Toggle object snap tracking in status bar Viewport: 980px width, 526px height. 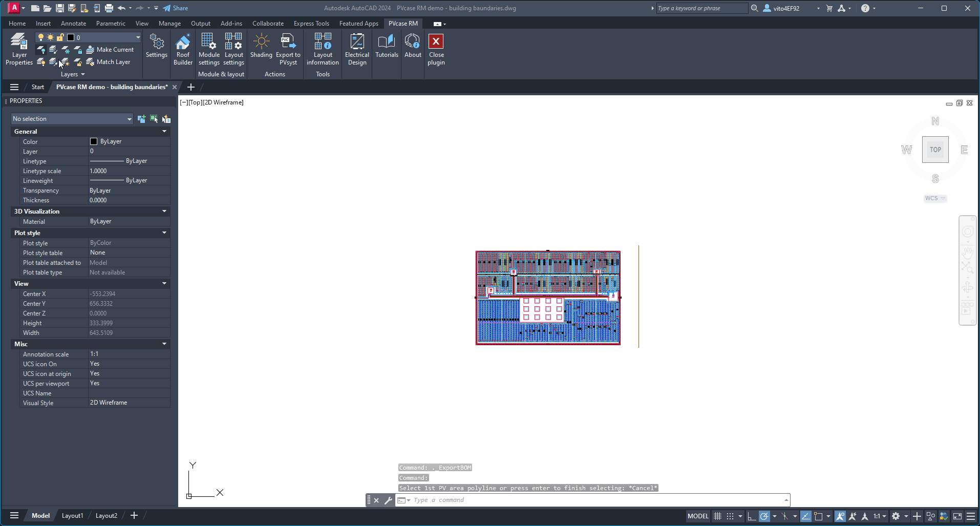click(x=805, y=516)
